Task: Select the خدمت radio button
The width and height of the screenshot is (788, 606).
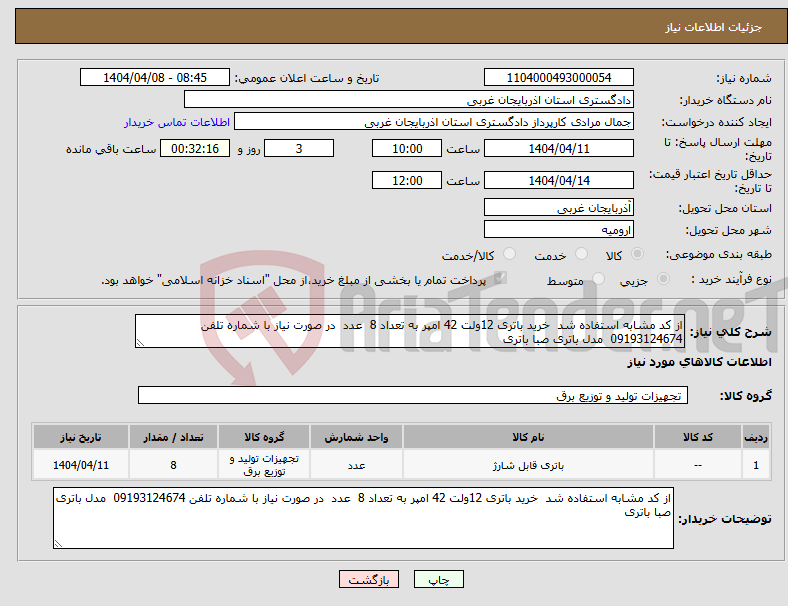Action: point(581,254)
